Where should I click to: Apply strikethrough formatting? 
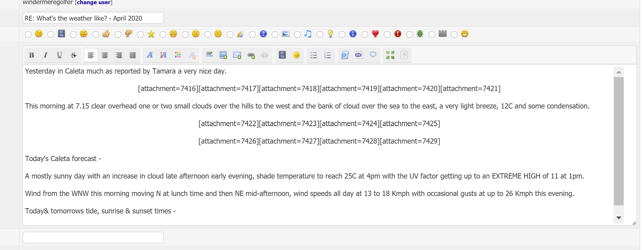click(73, 55)
